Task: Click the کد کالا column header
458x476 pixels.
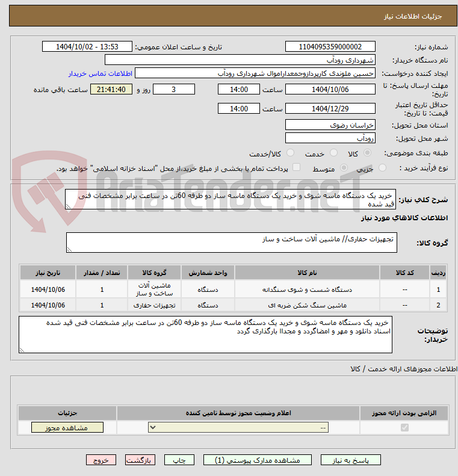Action: (x=404, y=273)
